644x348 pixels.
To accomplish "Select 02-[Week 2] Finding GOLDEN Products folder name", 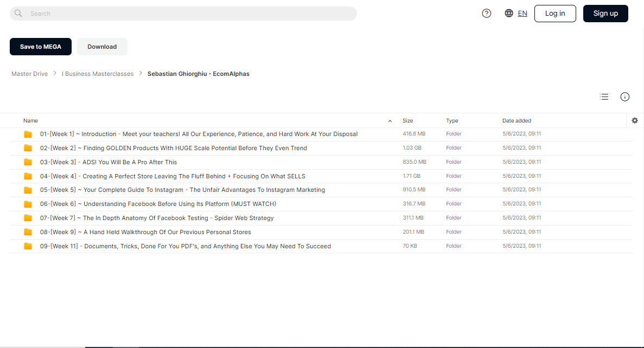I will [x=173, y=148].
